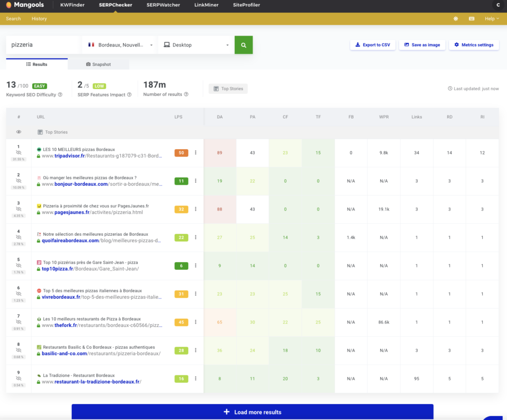Sort table by LPS column header
The width and height of the screenshot is (507, 420).
(178, 117)
